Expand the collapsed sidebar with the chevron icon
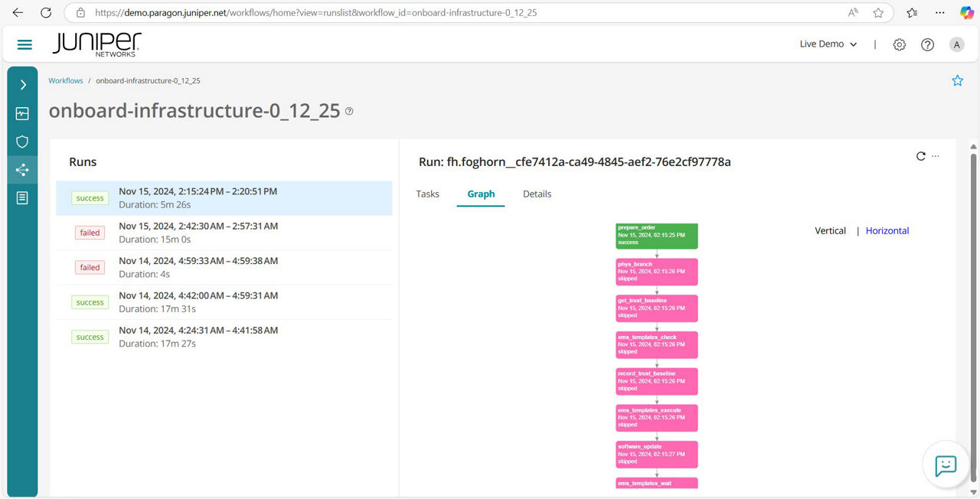Screen dimensions: 980x499 tap(22, 85)
